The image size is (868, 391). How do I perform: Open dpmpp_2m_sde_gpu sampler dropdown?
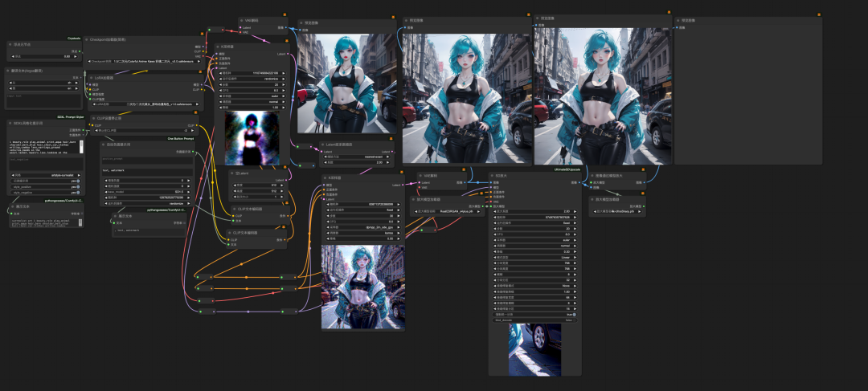coord(362,226)
